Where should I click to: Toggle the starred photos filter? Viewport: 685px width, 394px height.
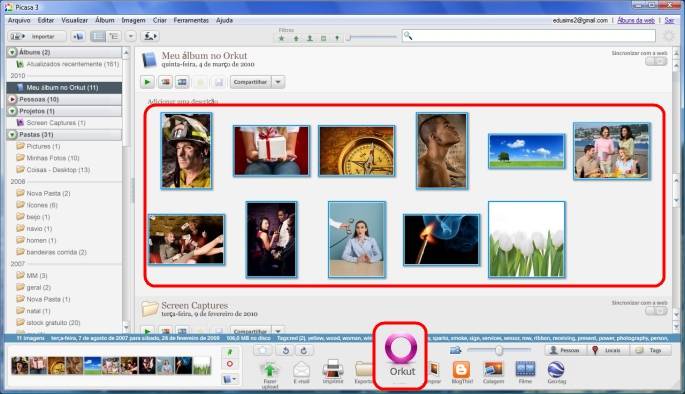(281, 38)
